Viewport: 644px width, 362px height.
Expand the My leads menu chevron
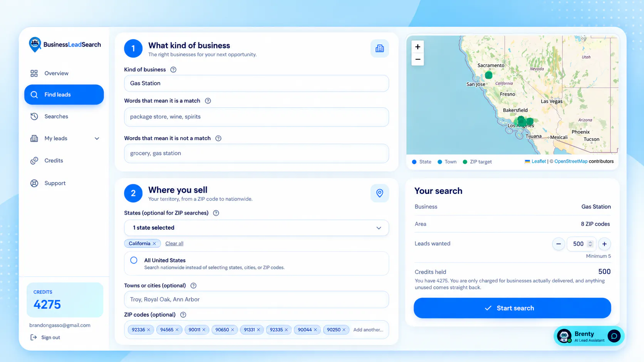pyautogui.click(x=97, y=138)
